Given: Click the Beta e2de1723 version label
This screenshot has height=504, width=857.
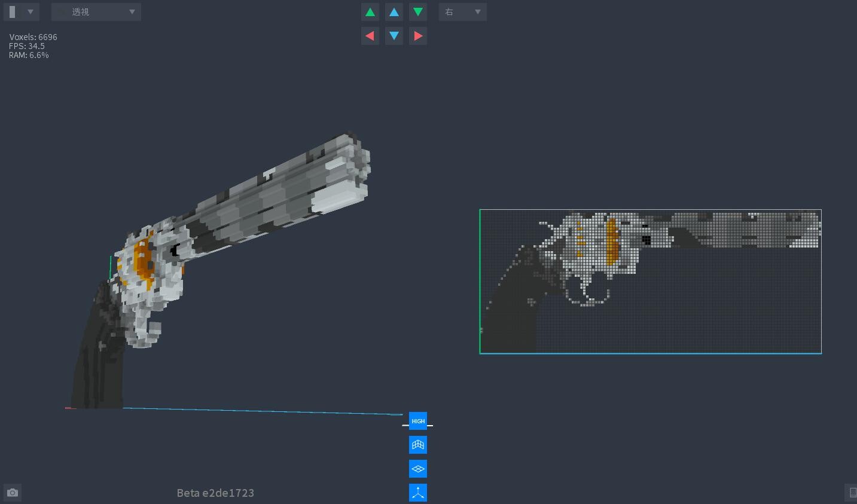Looking at the screenshot, I should tap(215, 493).
